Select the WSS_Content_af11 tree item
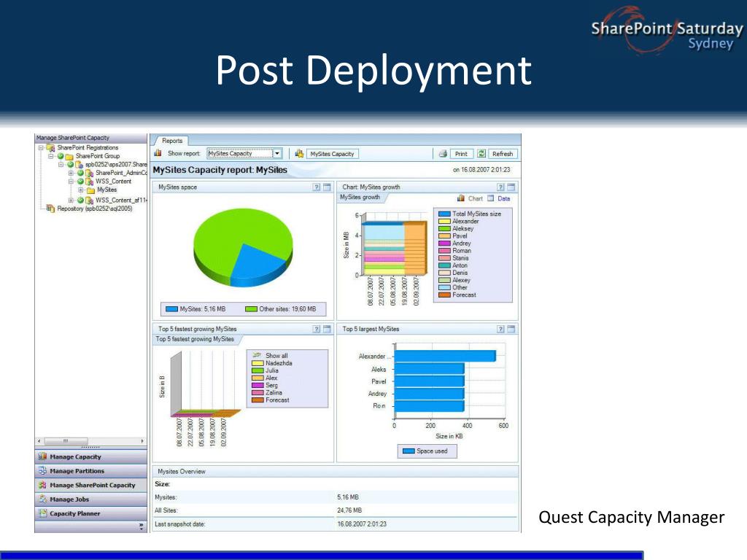 121,200
